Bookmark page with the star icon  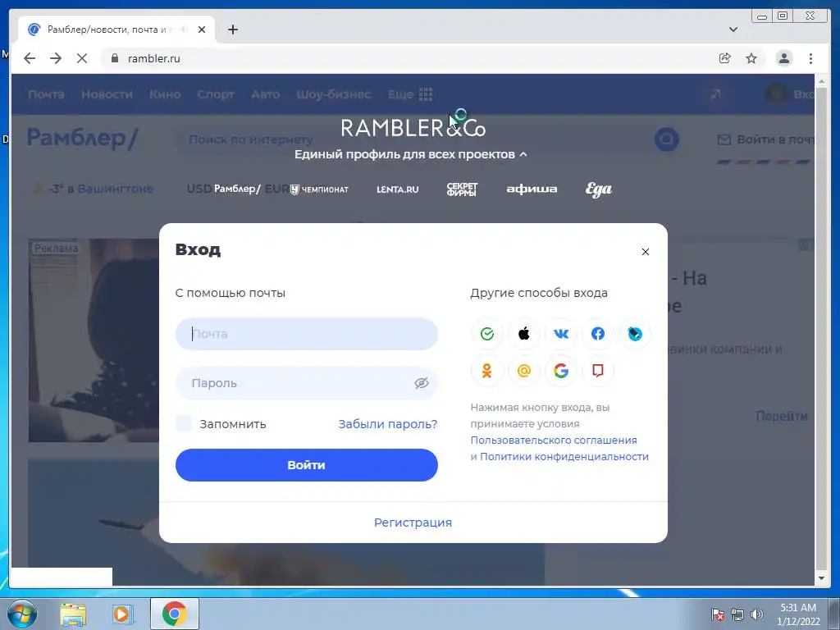(x=751, y=58)
